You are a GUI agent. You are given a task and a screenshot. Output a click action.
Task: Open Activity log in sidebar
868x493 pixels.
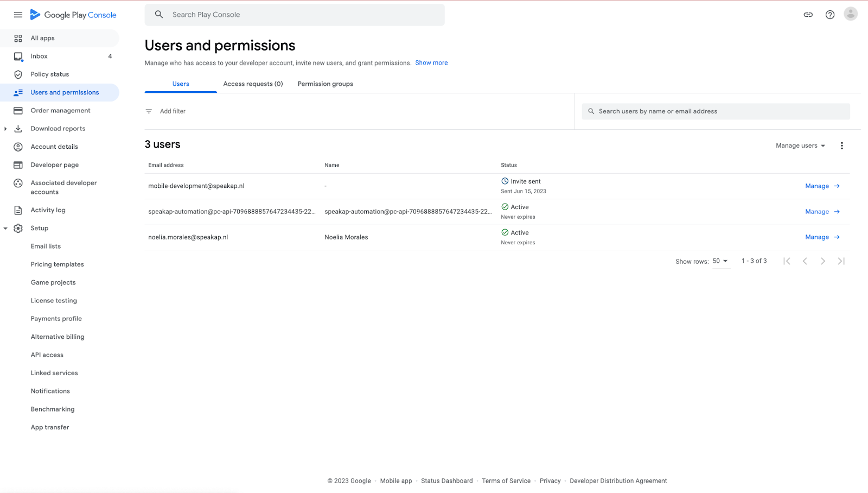pyautogui.click(x=48, y=210)
